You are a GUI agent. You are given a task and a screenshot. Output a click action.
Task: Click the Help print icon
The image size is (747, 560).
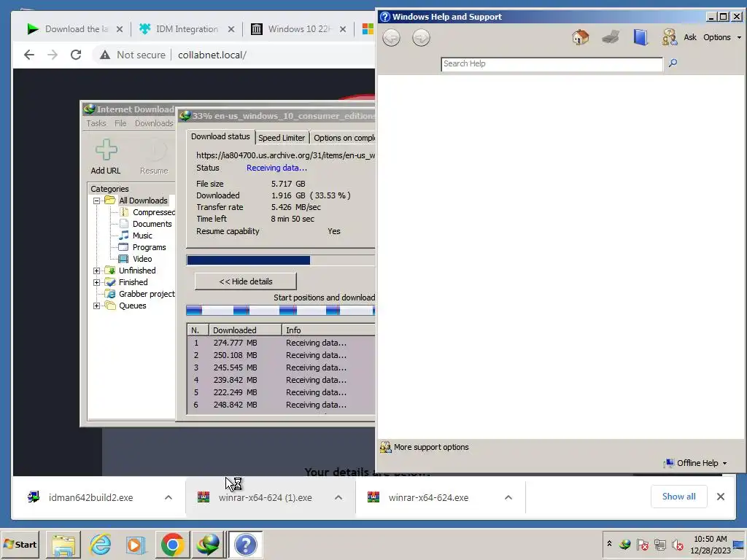pyautogui.click(x=611, y=37)
